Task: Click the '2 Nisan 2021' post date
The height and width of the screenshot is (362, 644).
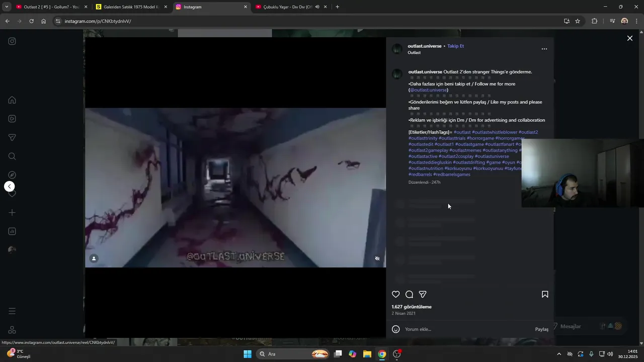Action: tap(404, 313)
